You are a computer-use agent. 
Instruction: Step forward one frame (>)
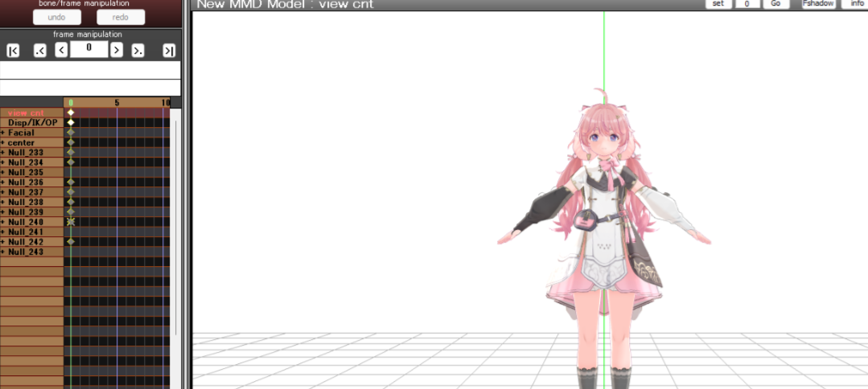pyautogui.click(x=117, y=51)
